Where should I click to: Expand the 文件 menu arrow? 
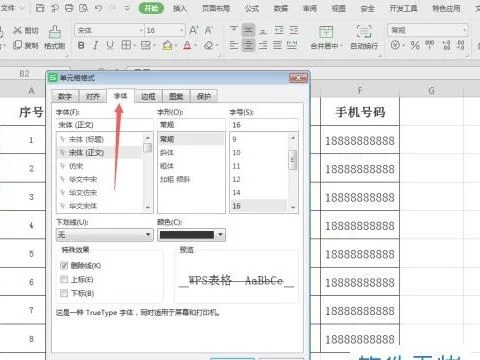[x=22, y=8]
